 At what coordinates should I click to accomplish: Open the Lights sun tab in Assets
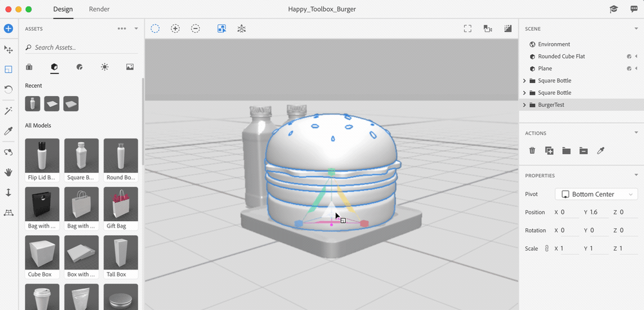(105, 66)
